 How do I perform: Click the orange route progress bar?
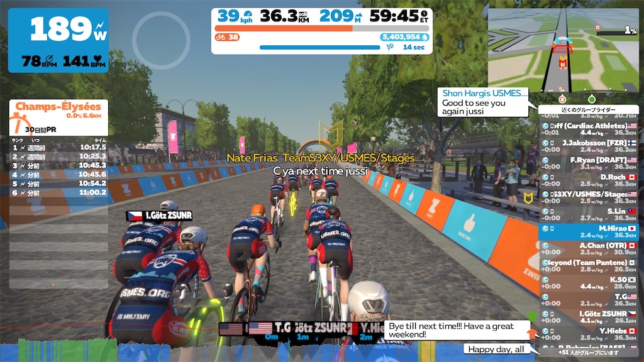(321, 28)
